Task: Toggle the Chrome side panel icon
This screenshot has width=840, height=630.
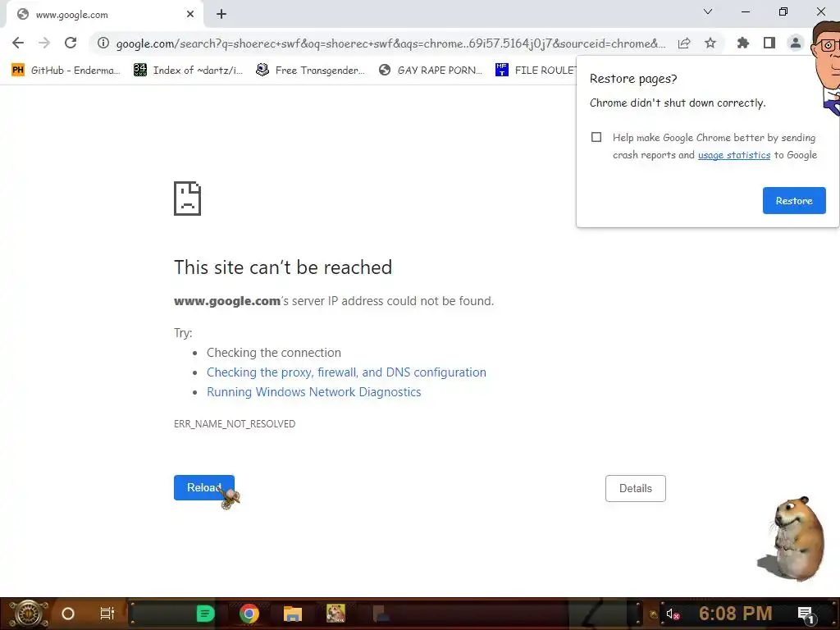Action: 769,43
